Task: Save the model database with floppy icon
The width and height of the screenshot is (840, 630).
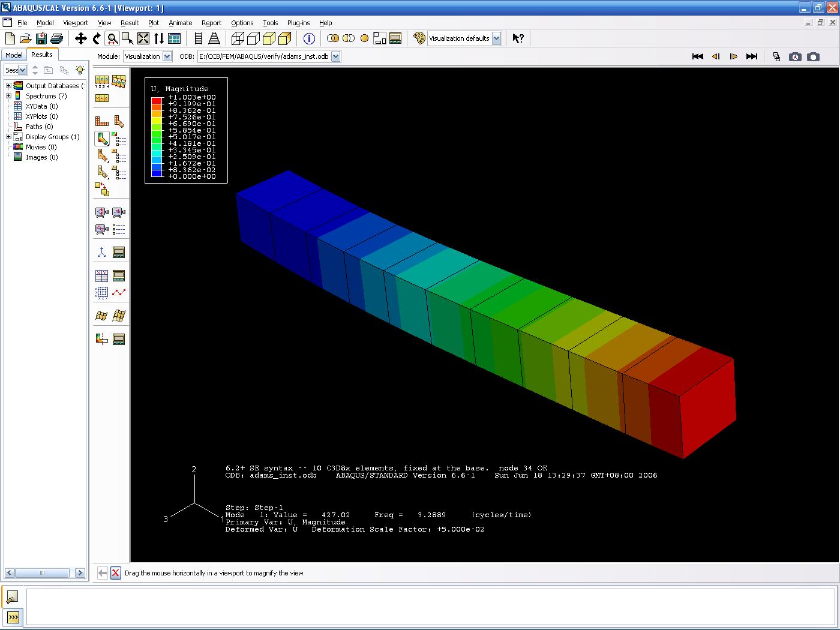Action: coord(41,39)
